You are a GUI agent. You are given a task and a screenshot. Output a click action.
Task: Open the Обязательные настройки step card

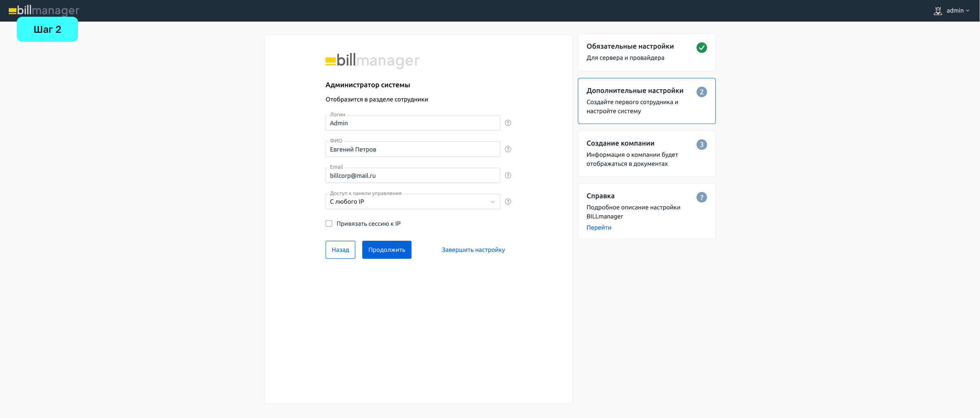646,53
